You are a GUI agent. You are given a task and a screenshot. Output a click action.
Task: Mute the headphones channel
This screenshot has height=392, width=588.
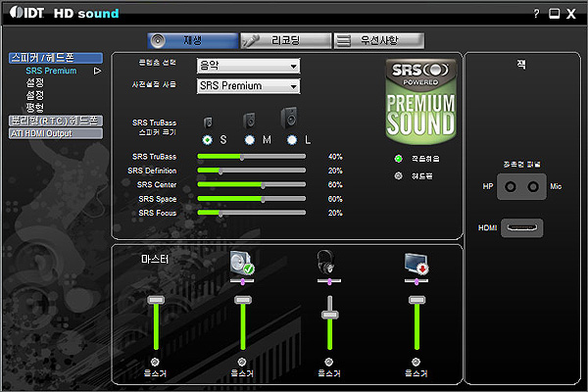(329, 362)
